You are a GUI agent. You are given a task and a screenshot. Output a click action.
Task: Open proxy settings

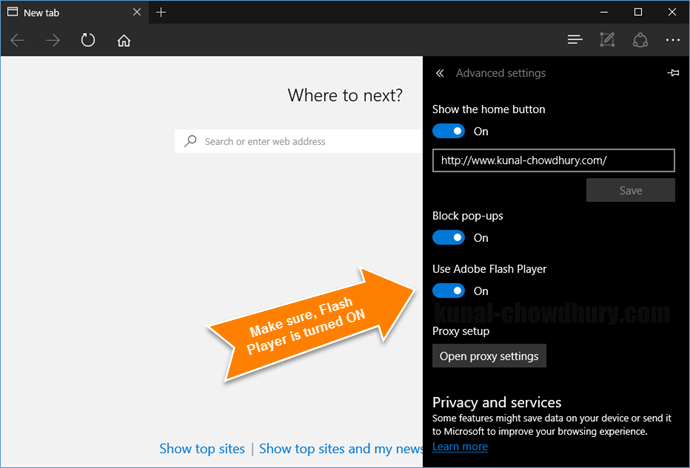(x=489, y=356)
